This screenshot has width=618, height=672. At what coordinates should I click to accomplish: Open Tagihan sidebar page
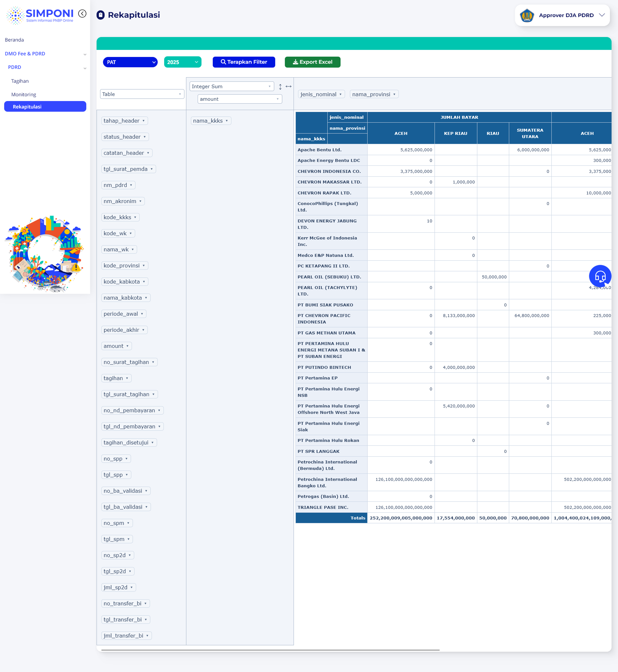coord(20,81)
